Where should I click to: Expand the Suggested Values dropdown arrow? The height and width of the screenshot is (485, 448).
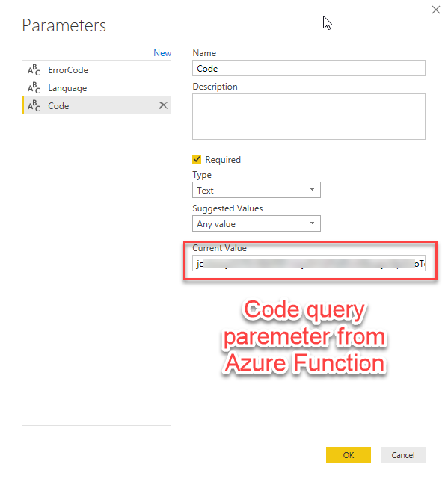point(312,223)
